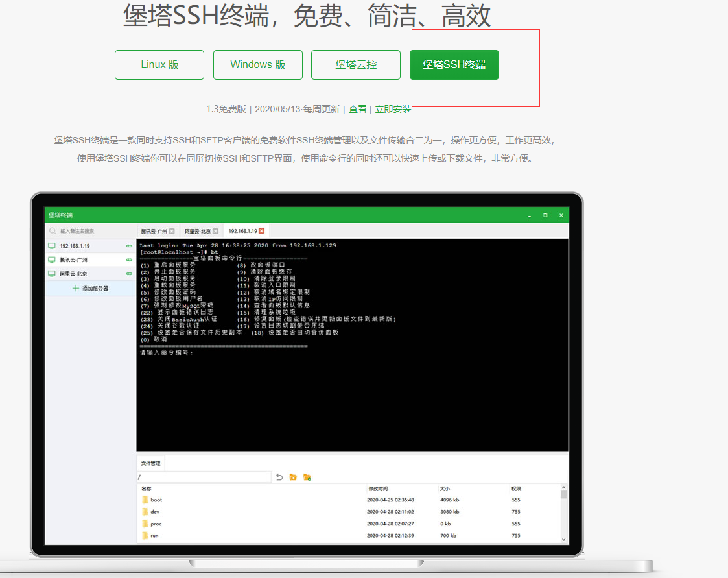Select 阿里云-北京 server in the sidebar
Screen dimensions: 728x578
tap(91, 274)
